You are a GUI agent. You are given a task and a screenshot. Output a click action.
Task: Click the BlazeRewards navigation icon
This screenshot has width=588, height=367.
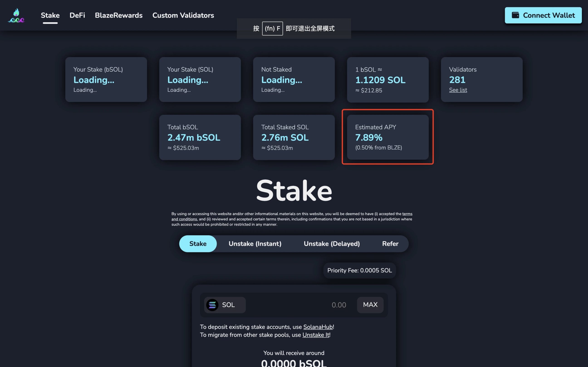(119, 15)
